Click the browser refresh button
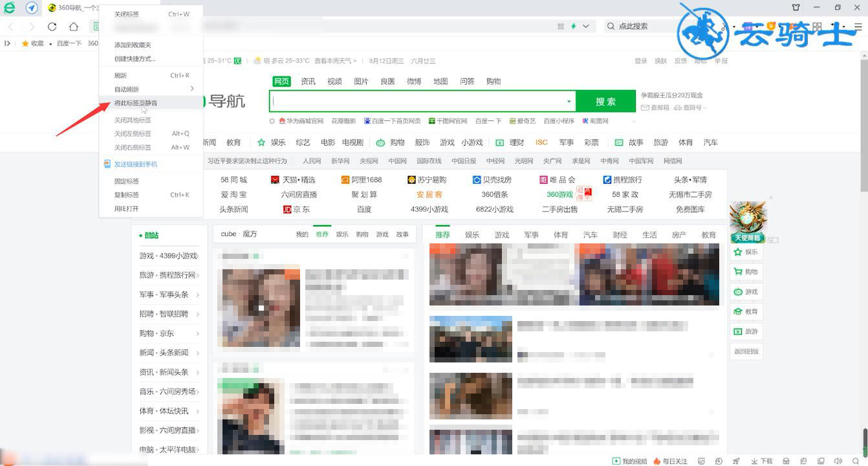The height and width of the screenshot is (466, 868). point(52,27)
